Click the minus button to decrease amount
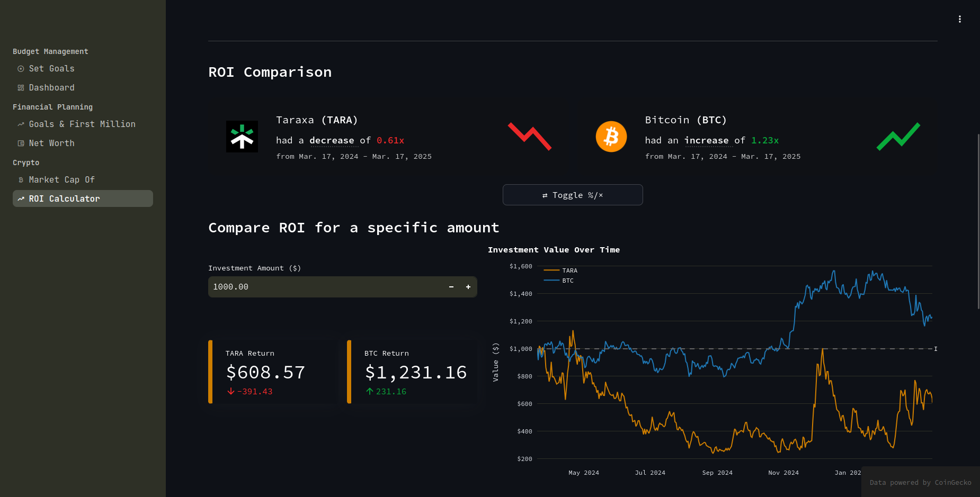The width and height of the screenshot is (980, 497). [451, 286]
